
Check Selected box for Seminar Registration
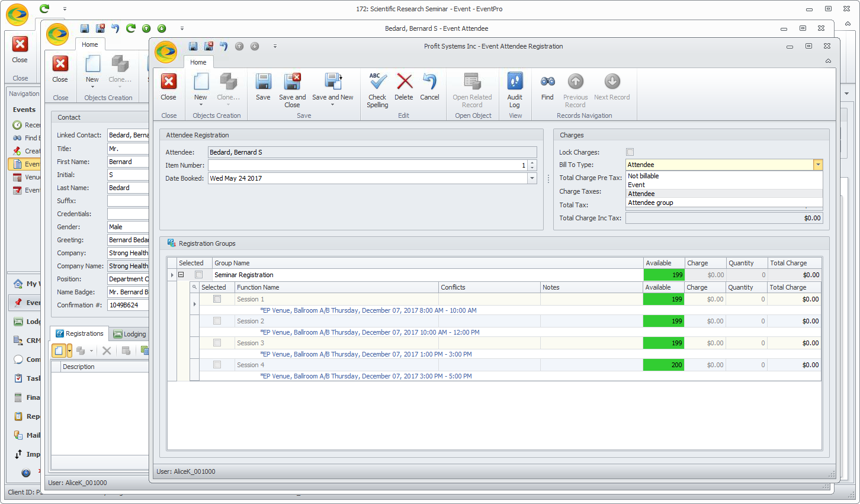tap(199, 275)
